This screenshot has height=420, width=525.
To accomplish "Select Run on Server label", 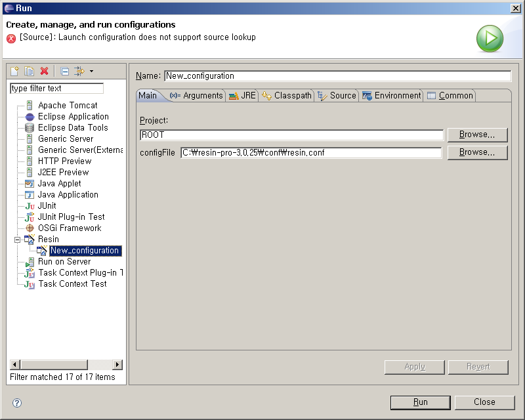I will [x=64, y=262].
